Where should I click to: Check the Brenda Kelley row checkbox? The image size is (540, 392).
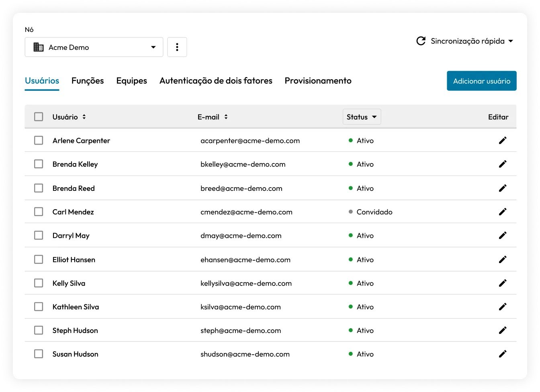[39, 164]
